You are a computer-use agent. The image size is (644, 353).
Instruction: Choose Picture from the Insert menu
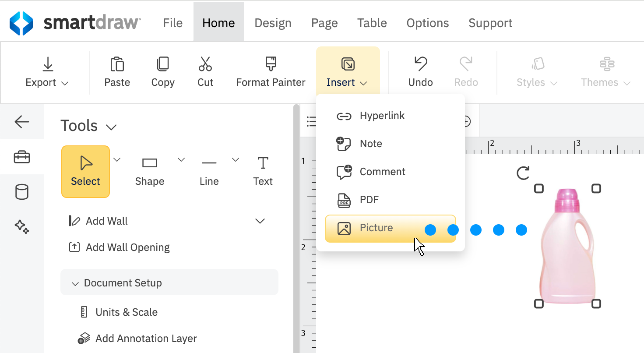[x=376, y=228]
